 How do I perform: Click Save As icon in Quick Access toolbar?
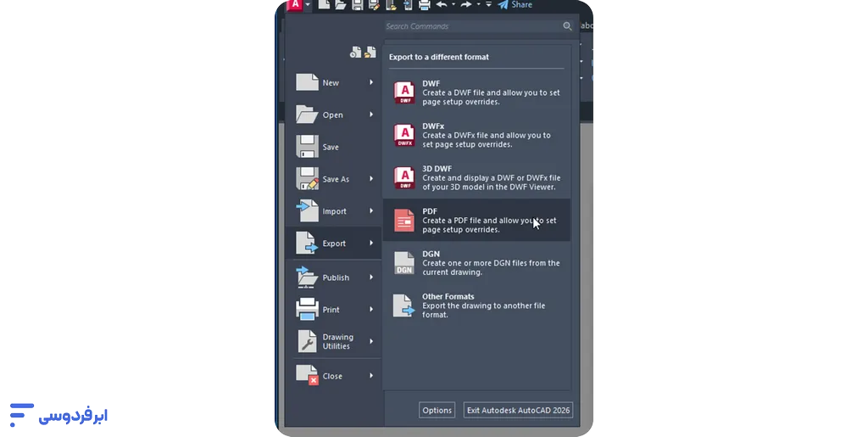374,5
